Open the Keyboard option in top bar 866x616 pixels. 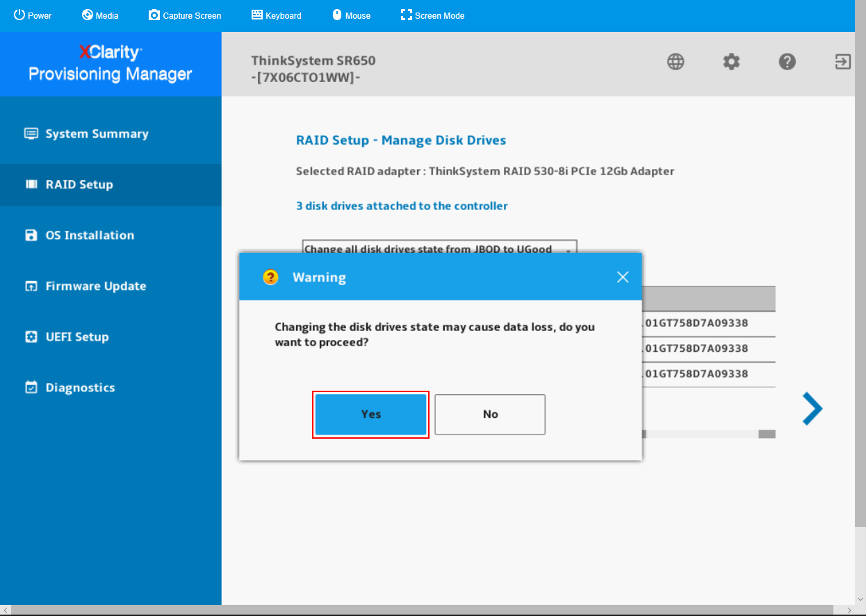point(276,15)
